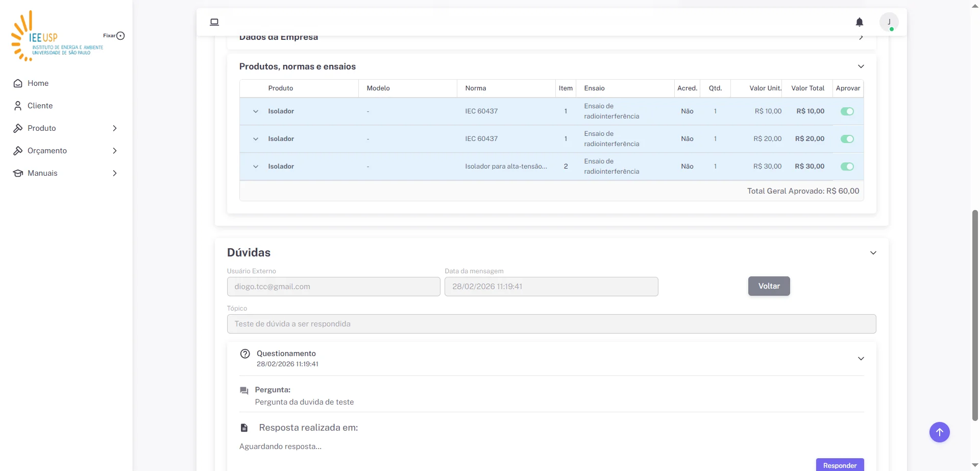Toggle approval for the R$ 30,00 row

coord(847,167)
